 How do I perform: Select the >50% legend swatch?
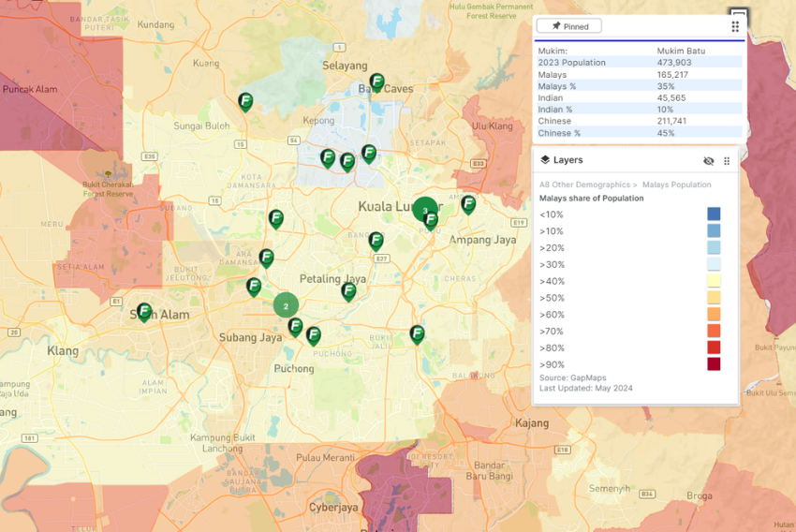pyautogui.click(x=714, y=298)
